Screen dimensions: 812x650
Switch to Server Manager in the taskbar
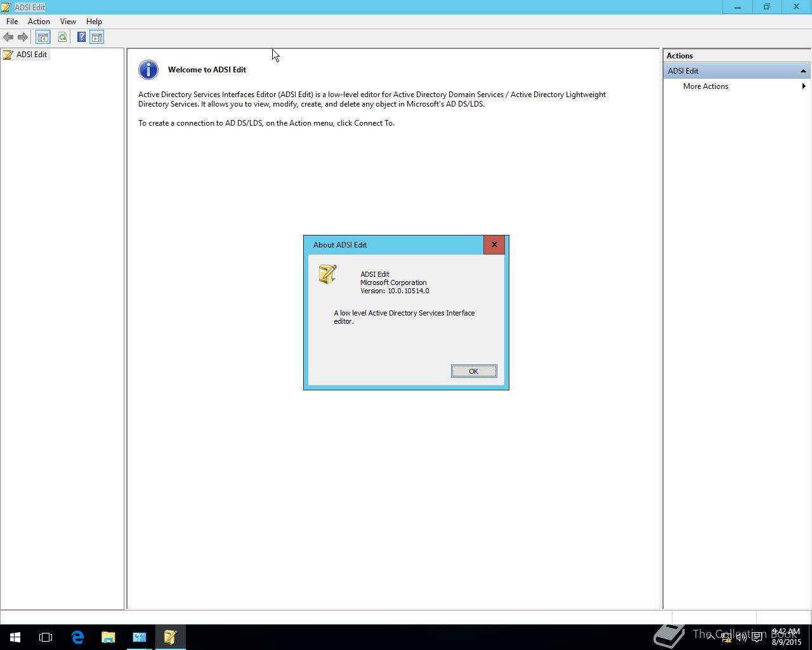(x=139, y=637)
